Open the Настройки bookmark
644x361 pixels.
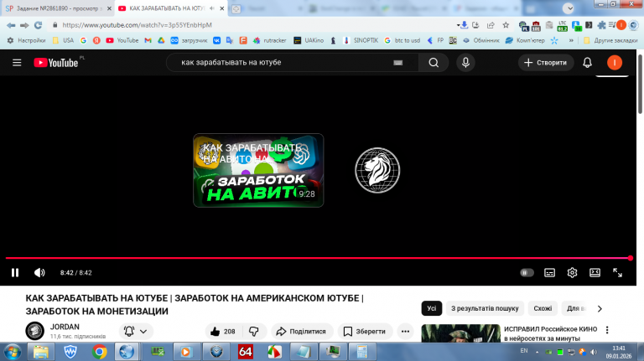coord(26,40)
